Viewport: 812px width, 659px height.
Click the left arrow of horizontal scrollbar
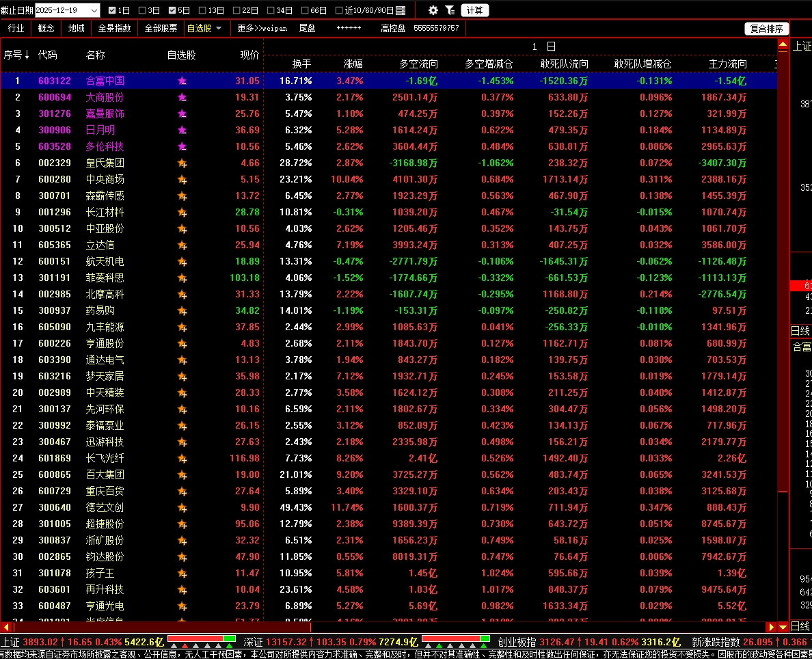click(5, 627)
